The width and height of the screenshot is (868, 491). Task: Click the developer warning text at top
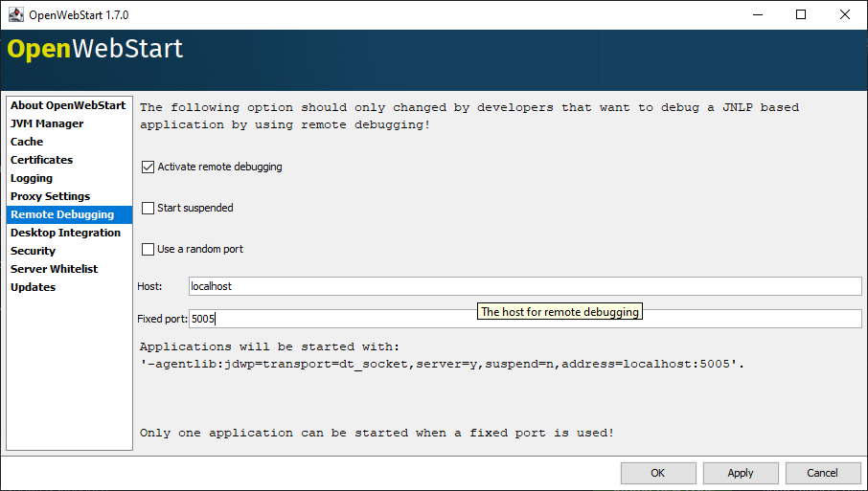[469, 116]
